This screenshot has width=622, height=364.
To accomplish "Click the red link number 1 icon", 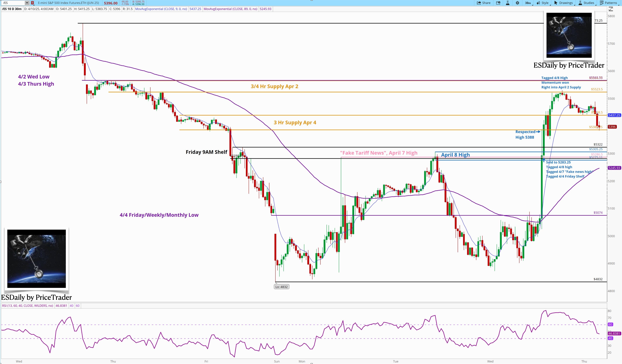I will (x=33, y=3).
